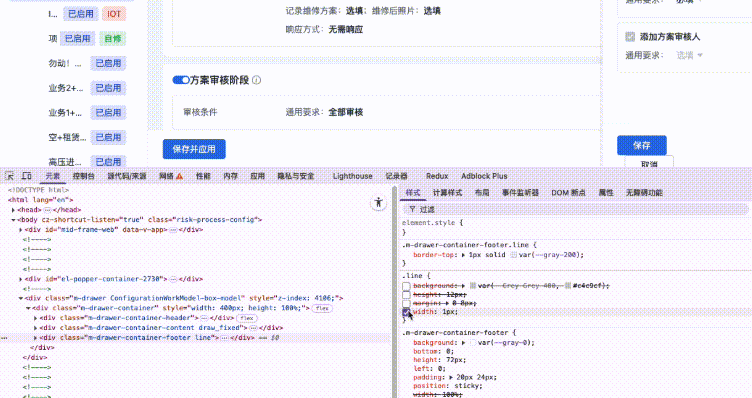Check the 添加方案审核人 checkbox
The image size is (752, 398).
click(x=630, y=37)
